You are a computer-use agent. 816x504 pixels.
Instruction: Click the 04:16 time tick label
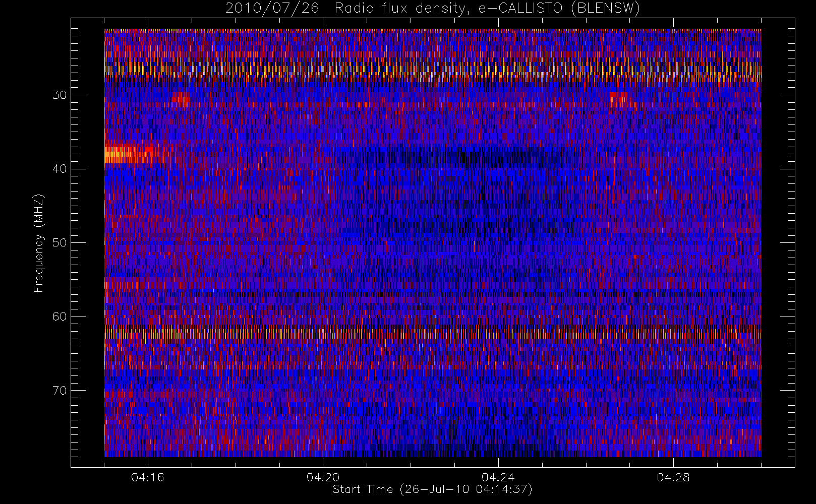coord(148,477)
